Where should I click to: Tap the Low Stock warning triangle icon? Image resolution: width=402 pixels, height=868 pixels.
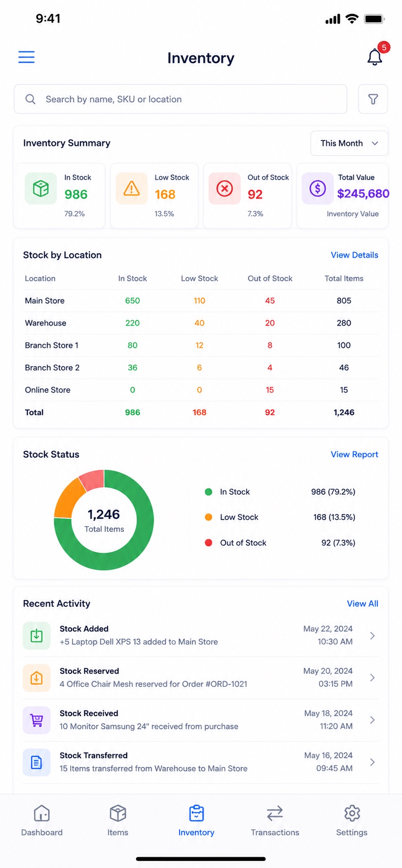point(131,189)
